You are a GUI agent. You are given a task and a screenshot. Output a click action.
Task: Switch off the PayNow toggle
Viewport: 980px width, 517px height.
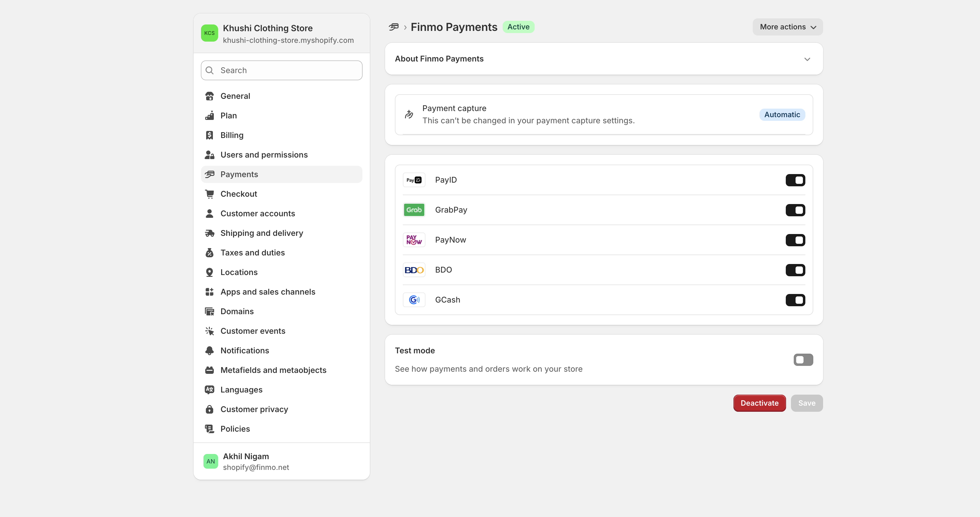pyautogui.click(x=795, y=240)
